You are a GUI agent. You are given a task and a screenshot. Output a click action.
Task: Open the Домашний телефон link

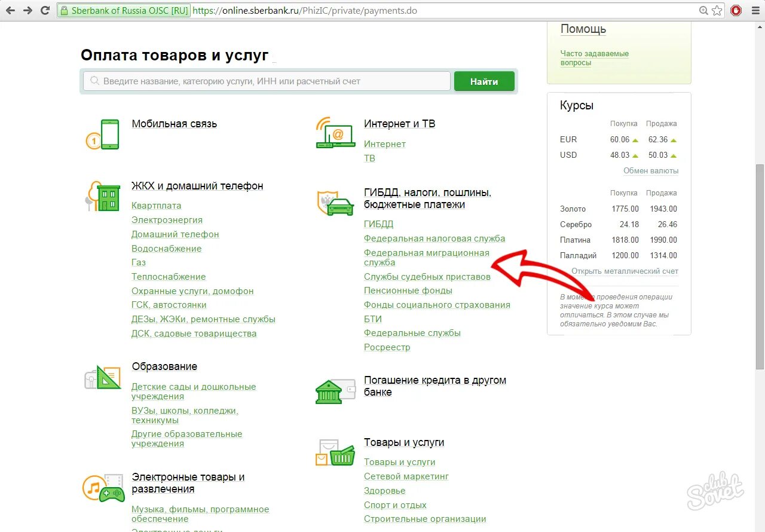coord(175,234)
